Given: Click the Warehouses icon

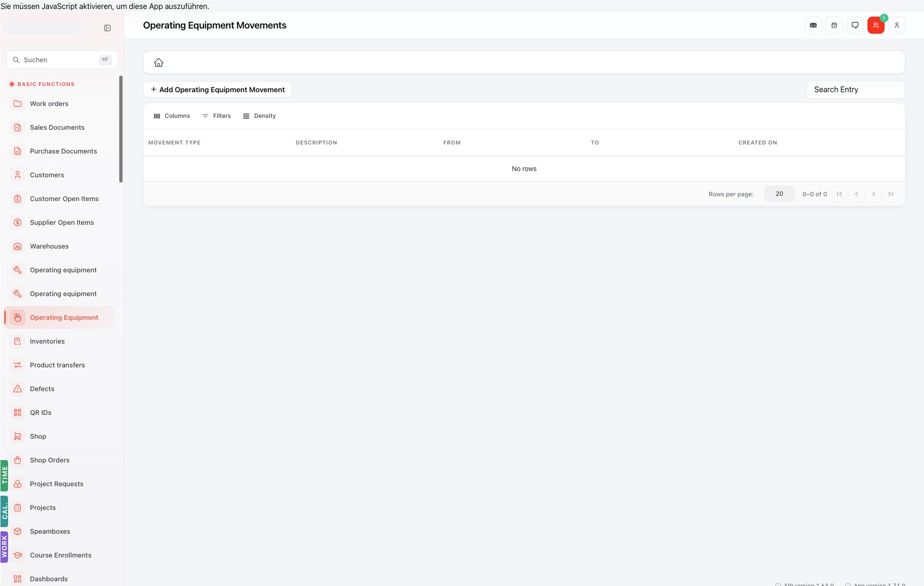Looking at the screenshot, I should click(x=18, y=246).
